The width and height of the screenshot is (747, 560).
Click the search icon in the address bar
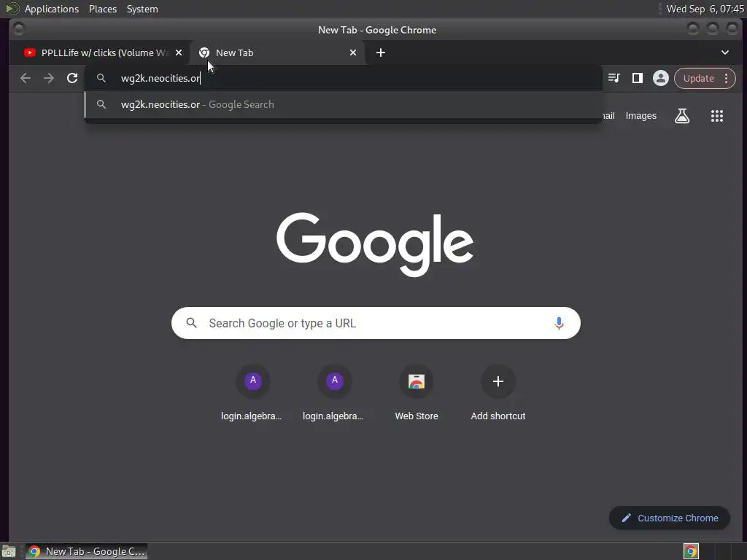click(101, 78)
